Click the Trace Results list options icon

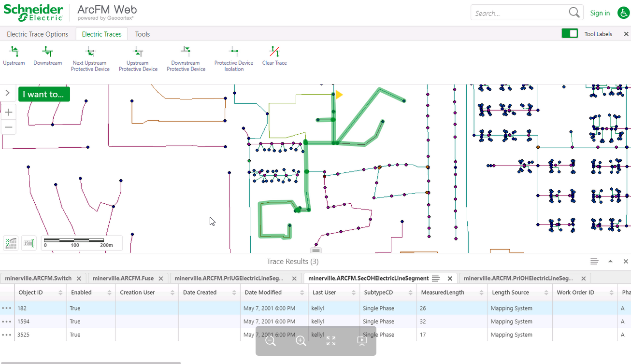[594, 261]
